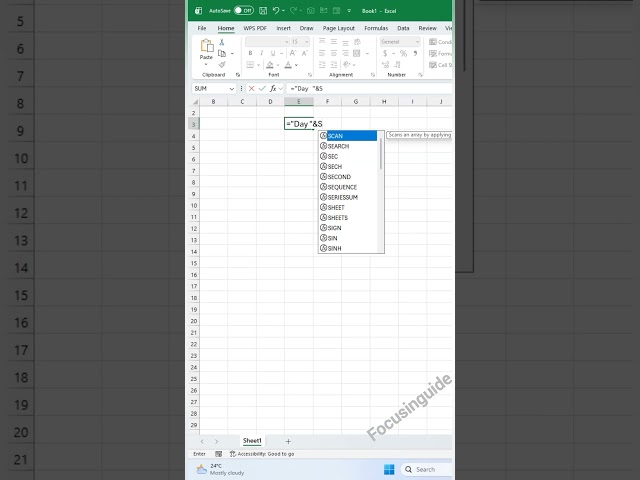Click the macro record icon in status bar
The width and height of the screenshot is (640, 480).
pyautogui.click(x=218, y=454)
